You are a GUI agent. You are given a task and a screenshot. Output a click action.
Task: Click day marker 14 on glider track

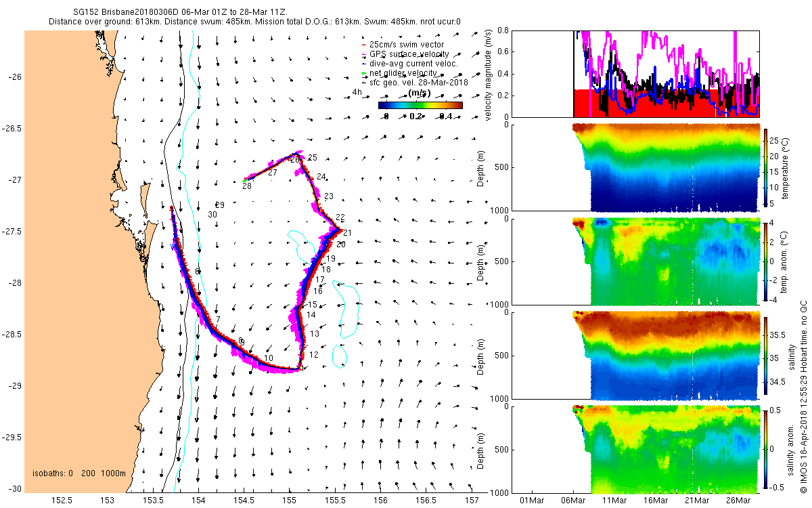tap(311, 315)
